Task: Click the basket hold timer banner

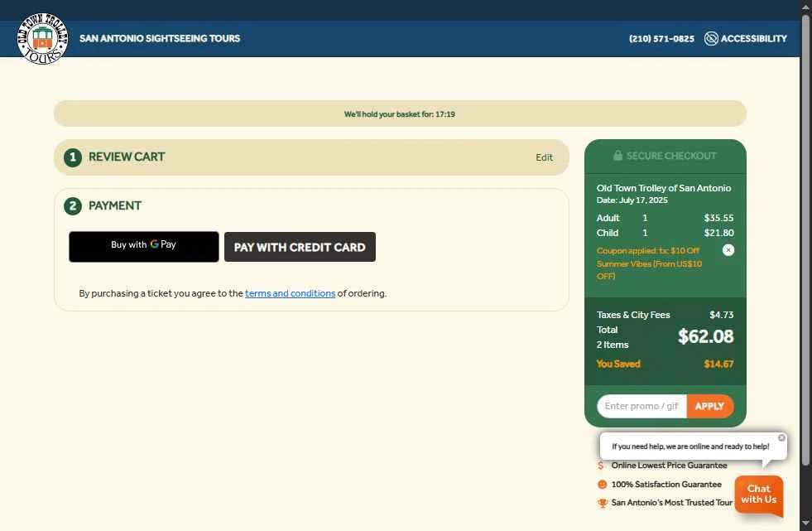Action: pyautogui.click(x=400, y=113)
